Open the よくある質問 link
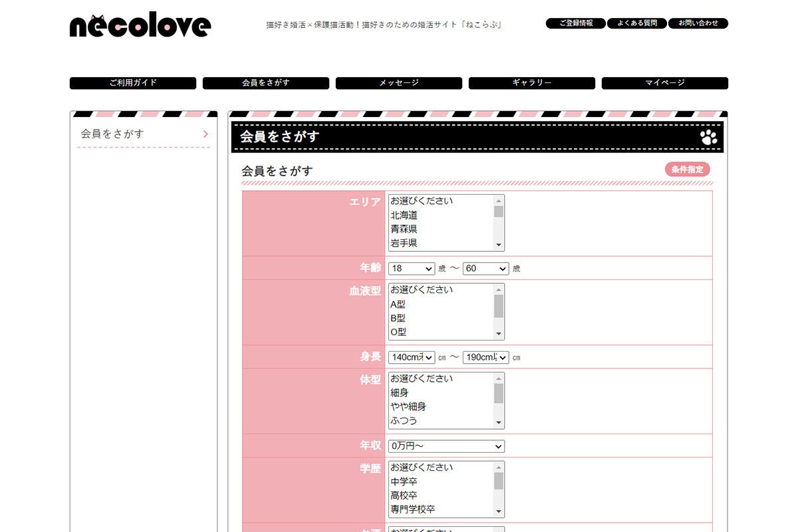Screen dimensions: 798x532 pyautogui.click(x=637, y=23)
